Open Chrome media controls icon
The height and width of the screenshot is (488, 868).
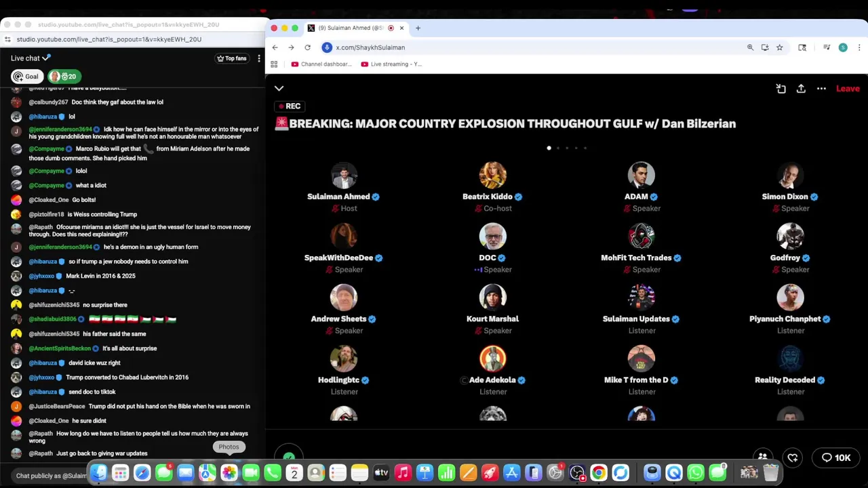(x=827, y=47)
